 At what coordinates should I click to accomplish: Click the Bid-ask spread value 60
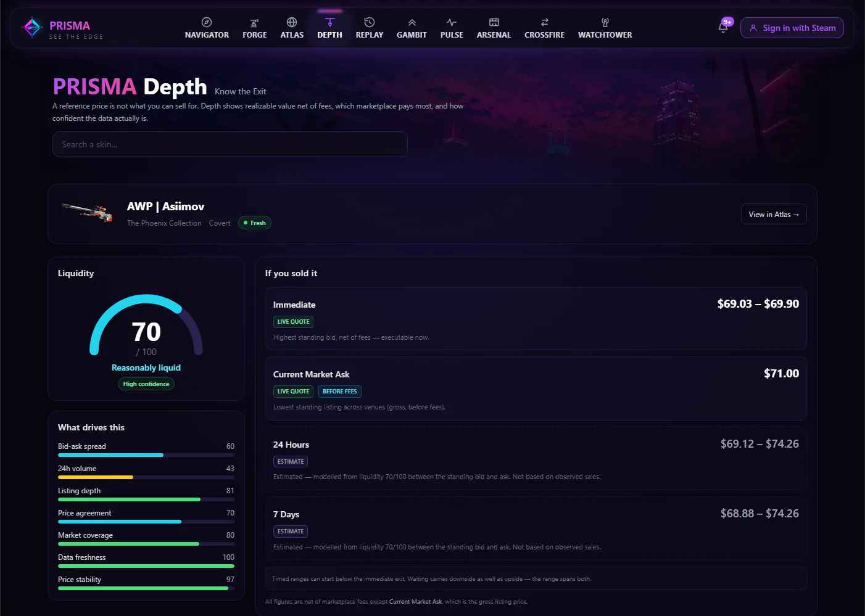230,446
